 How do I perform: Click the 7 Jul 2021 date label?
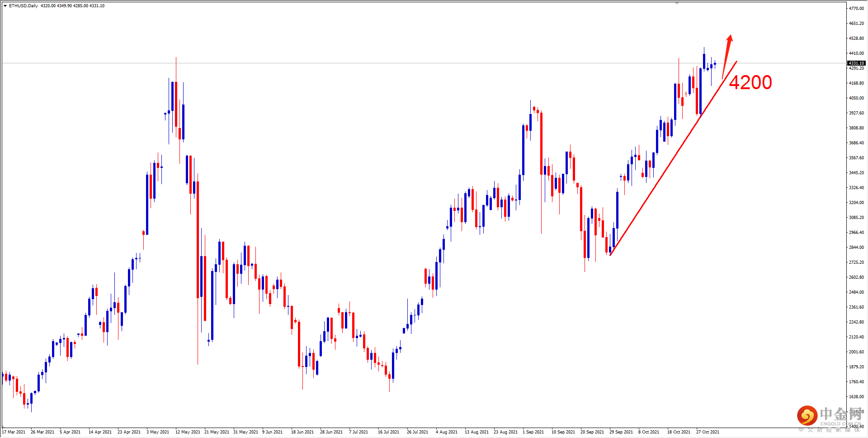click(359, 432)
